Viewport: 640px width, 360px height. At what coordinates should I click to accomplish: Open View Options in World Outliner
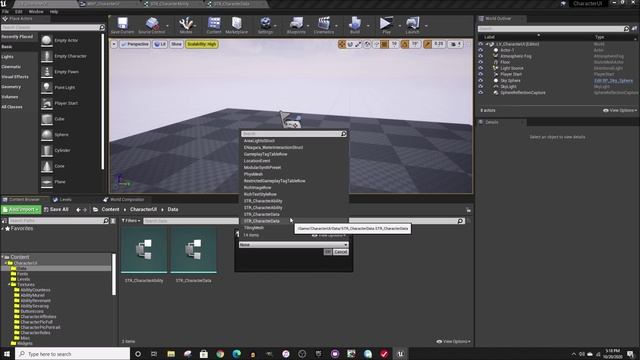click(620, 110)
